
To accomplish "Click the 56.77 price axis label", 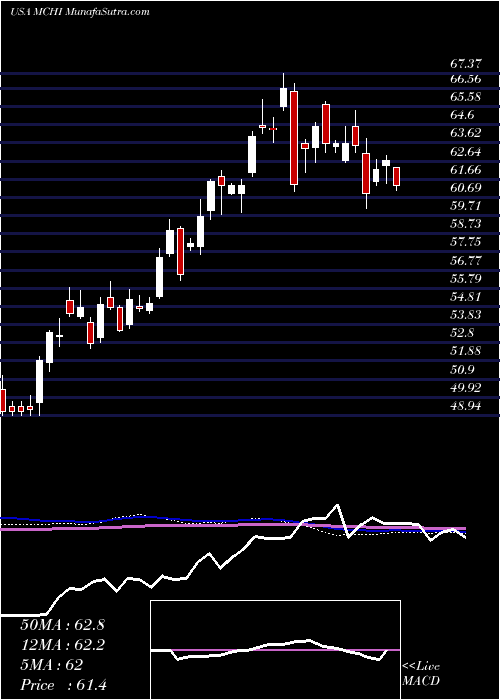I will 466,261.
